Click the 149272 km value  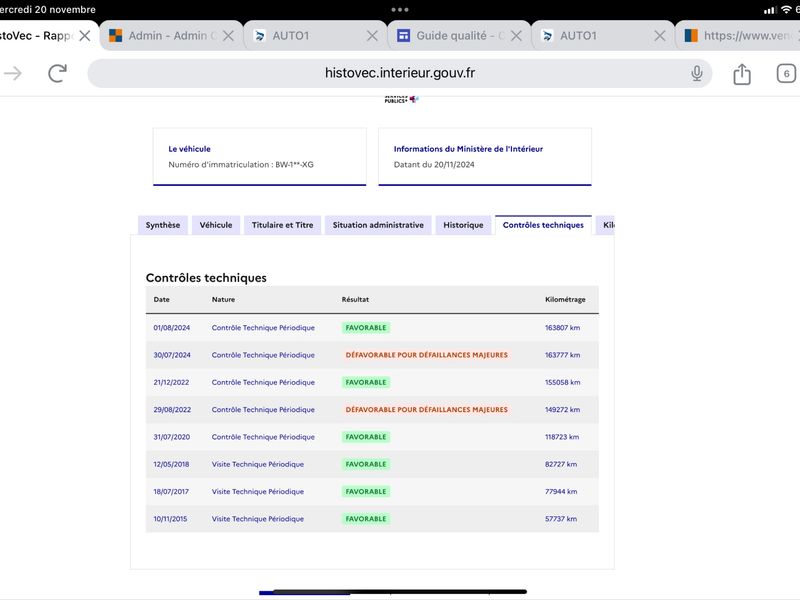click(562, 410)
